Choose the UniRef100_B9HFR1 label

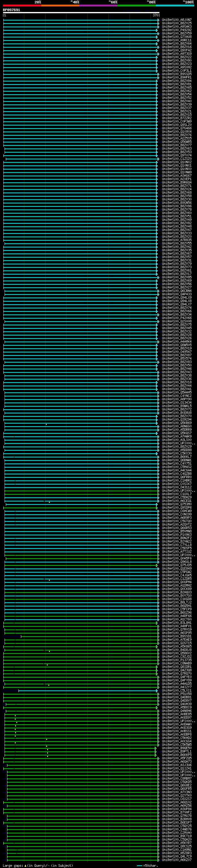tap(176, 78)
